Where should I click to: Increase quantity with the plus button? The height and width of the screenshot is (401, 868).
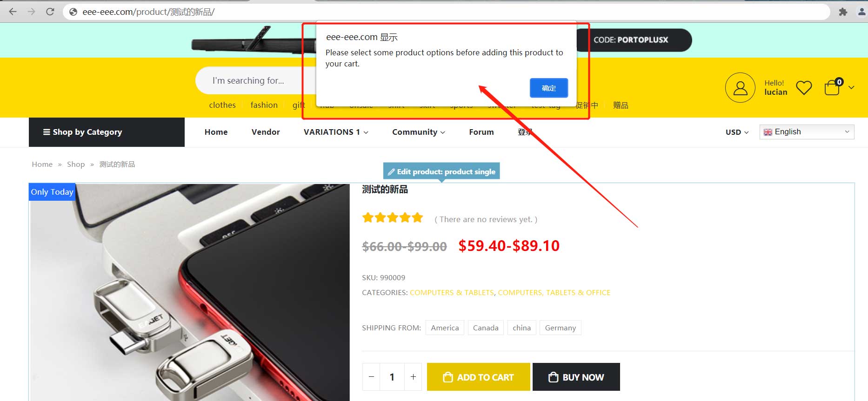tap(413, 377)
